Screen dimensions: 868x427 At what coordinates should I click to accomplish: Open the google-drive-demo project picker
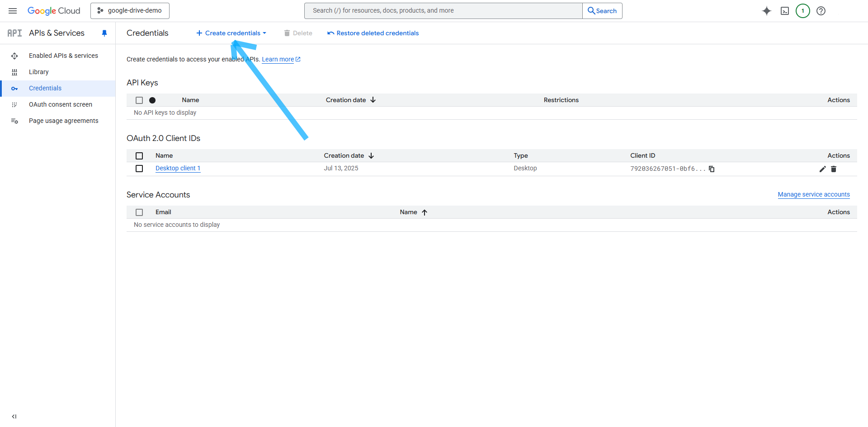(130, 11)
